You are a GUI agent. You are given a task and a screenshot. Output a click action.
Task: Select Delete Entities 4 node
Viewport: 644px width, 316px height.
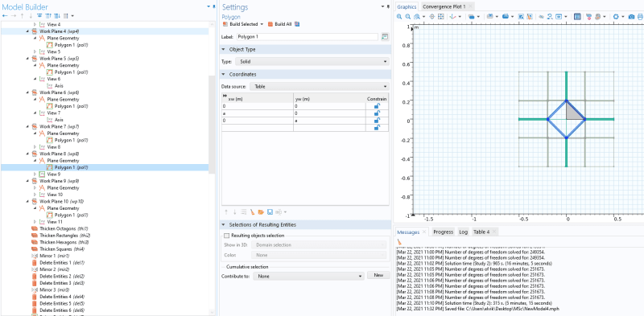coord(62,297)
